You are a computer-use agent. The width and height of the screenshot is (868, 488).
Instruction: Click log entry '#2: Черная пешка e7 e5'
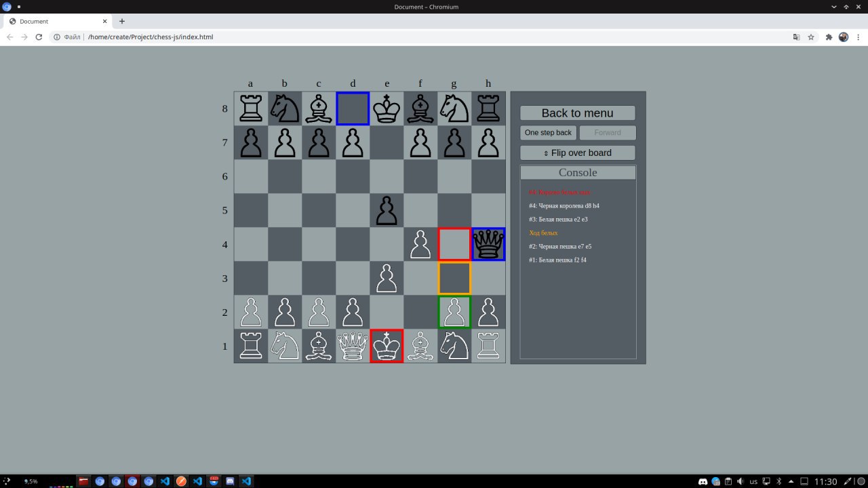[560, 246]
